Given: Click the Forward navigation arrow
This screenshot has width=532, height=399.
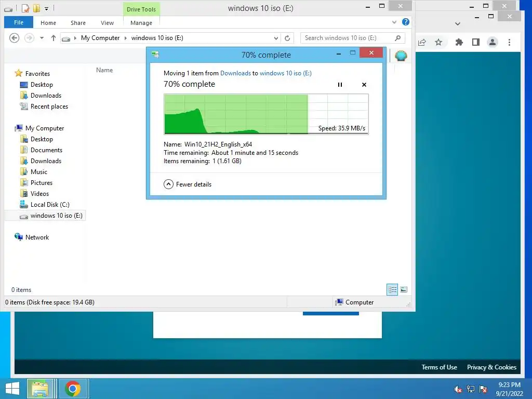Looking at the screenshot, I should click(x=29, y=38).
